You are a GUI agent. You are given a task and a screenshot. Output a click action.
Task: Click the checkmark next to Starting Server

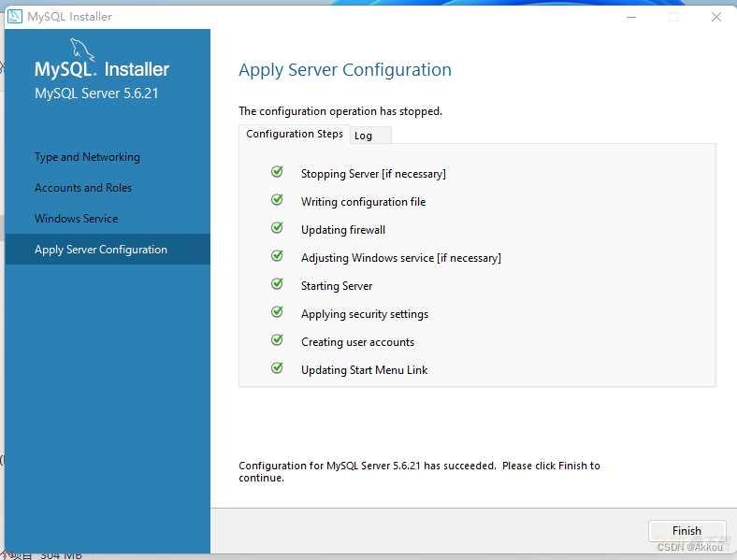tap(278, 284)
